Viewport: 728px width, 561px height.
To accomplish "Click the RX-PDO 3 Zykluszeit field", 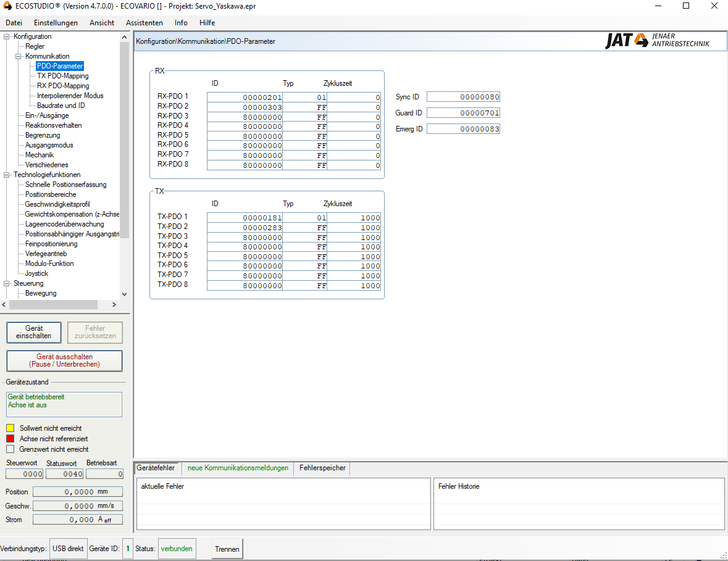I will [x=354, y=117].
